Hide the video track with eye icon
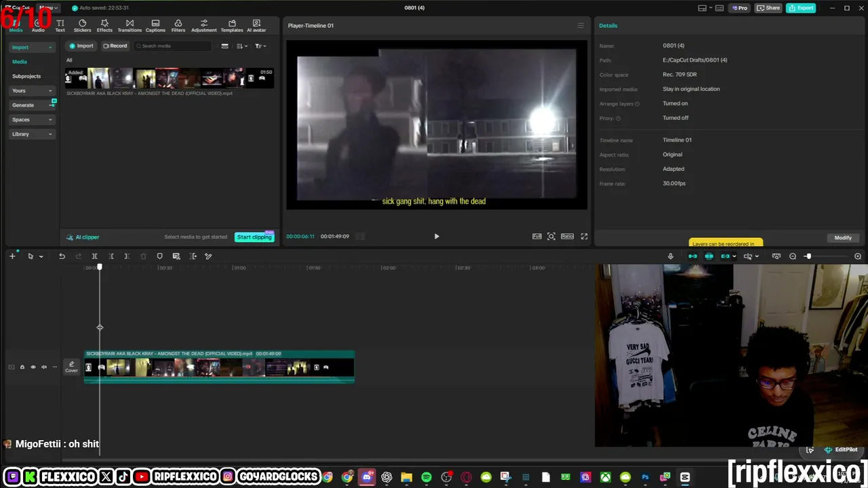 (x=33, y=367)
